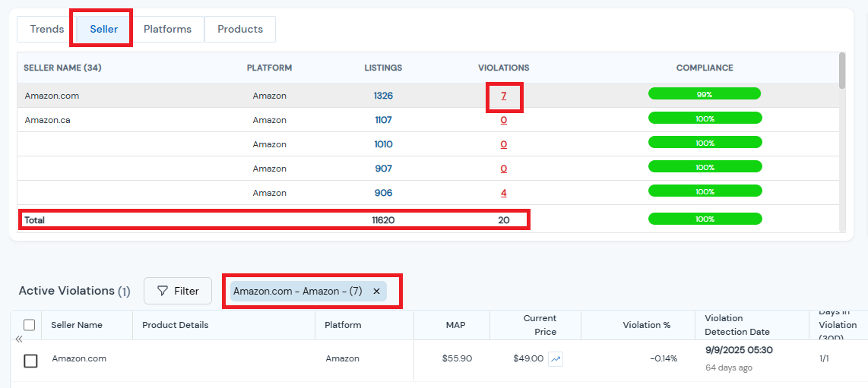
Task: Click the 0 violations link for Amazon.ca
Action: pos(503,120)
